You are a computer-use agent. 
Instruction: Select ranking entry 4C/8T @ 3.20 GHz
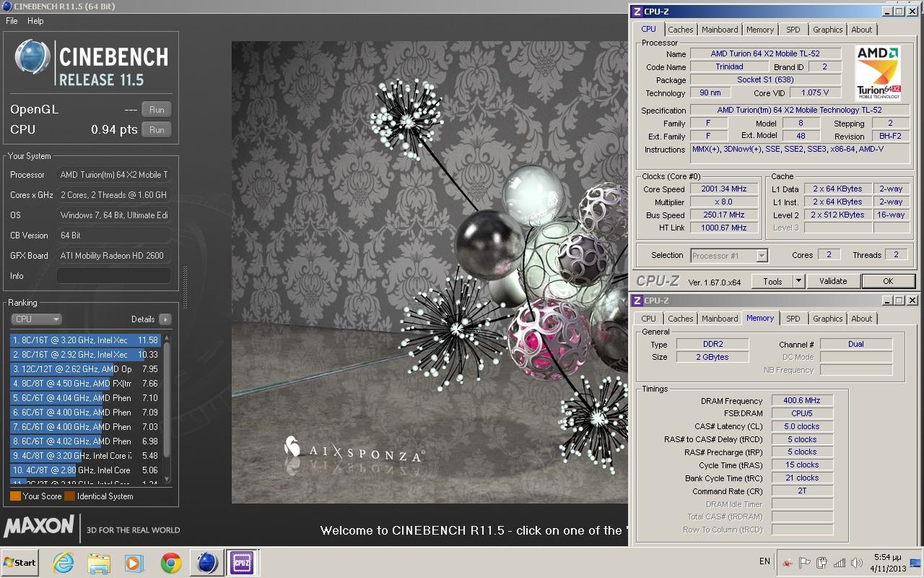point(86,456)
